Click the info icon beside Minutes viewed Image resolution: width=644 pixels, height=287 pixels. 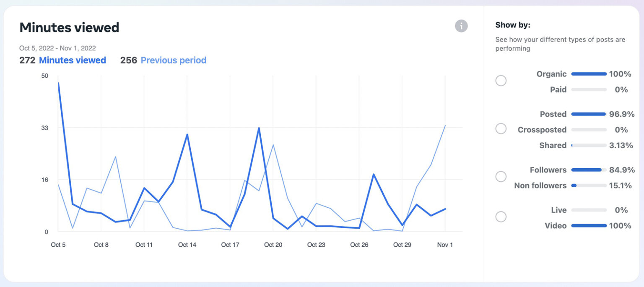pyautogui.click(x=461, y=26)
